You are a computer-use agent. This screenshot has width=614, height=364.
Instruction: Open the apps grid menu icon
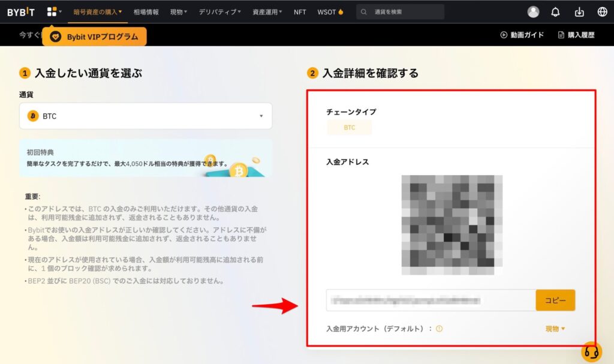52,12
